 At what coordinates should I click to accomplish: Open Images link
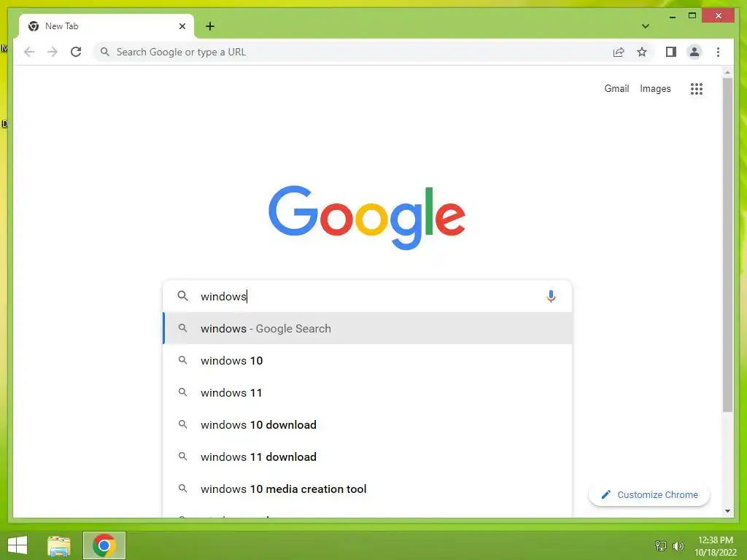tap(655, 88)
